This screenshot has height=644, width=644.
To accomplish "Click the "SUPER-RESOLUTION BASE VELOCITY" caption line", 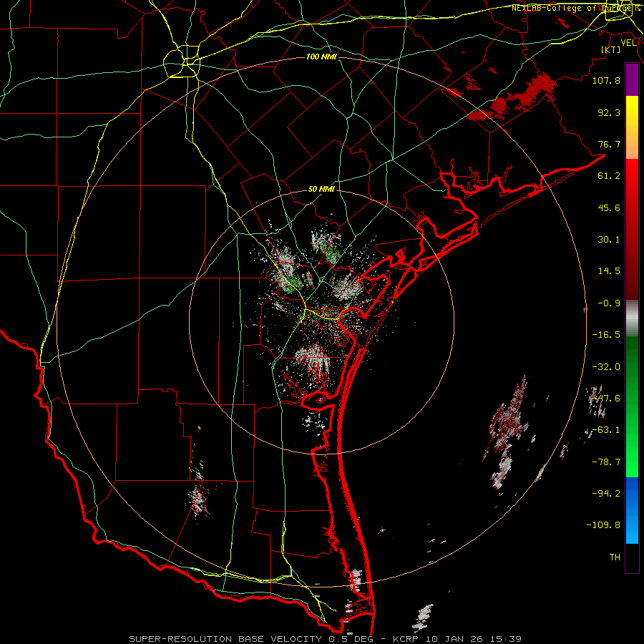I will pyautogui.click(x=326, y=639).
